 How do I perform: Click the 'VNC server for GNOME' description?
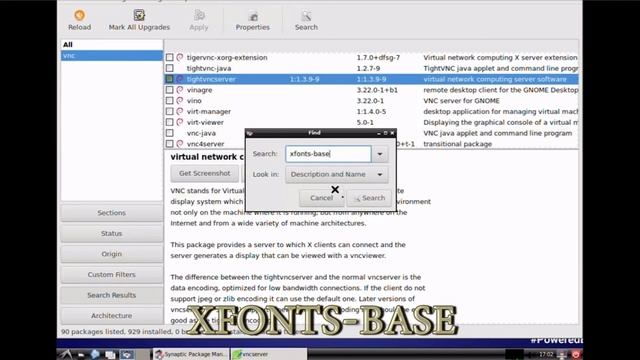[462, 100]
